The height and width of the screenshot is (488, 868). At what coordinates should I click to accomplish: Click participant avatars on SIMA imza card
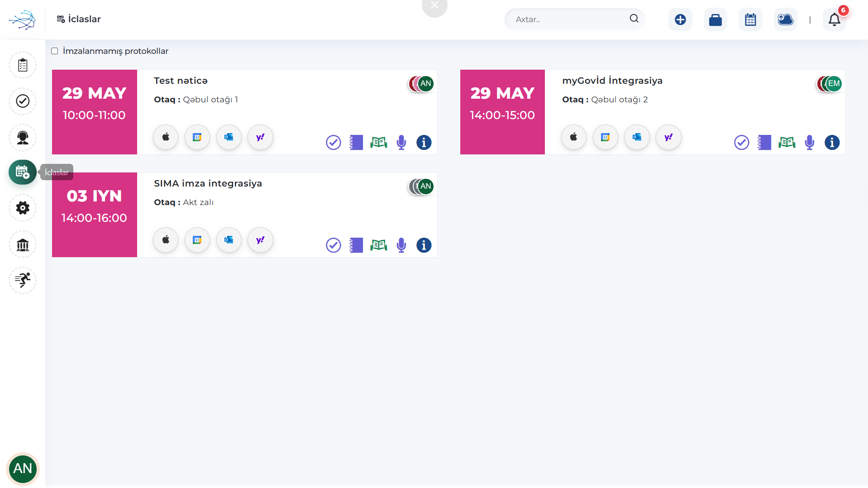click(421, 187)
